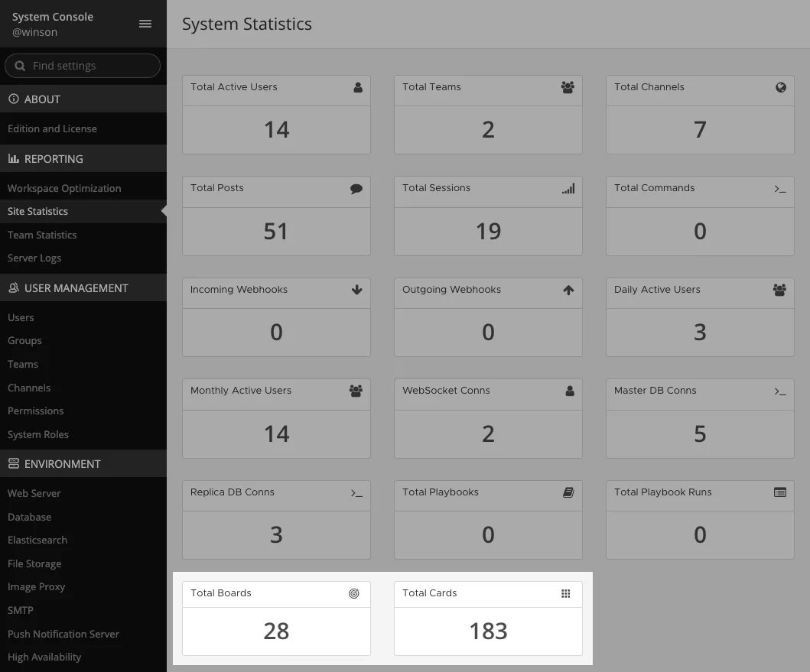Viewport: 810px width, 672px height.
Task: Click the user icon on Total Active Users card
Action: (x=357, y=87)
